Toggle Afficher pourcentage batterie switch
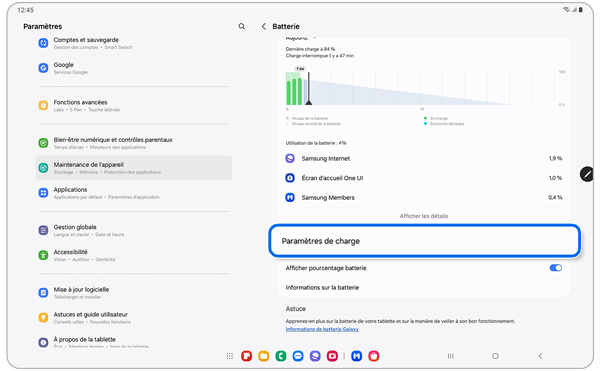 [556, 268]
